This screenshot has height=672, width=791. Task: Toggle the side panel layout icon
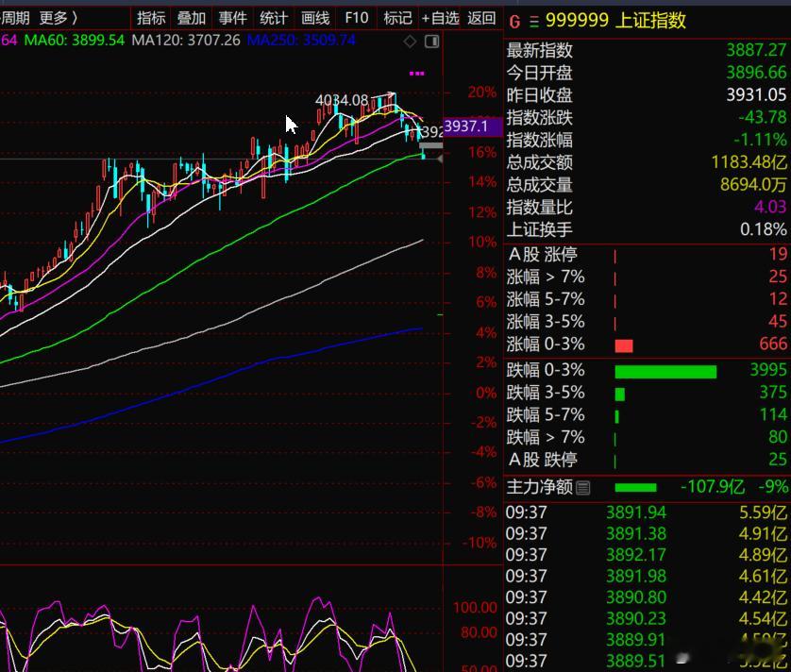[431, 42]
